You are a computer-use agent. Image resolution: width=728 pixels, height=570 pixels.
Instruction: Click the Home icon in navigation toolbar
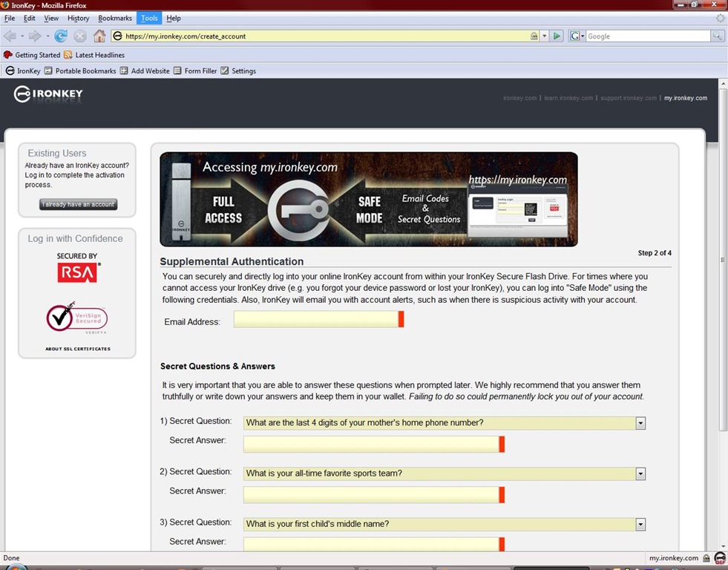pos(99,36)
